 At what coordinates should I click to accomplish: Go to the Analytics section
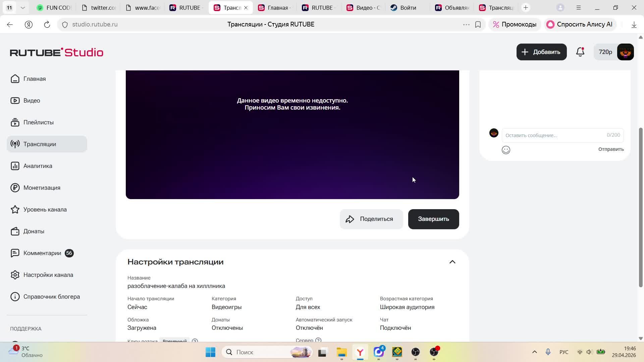[38, 166]
